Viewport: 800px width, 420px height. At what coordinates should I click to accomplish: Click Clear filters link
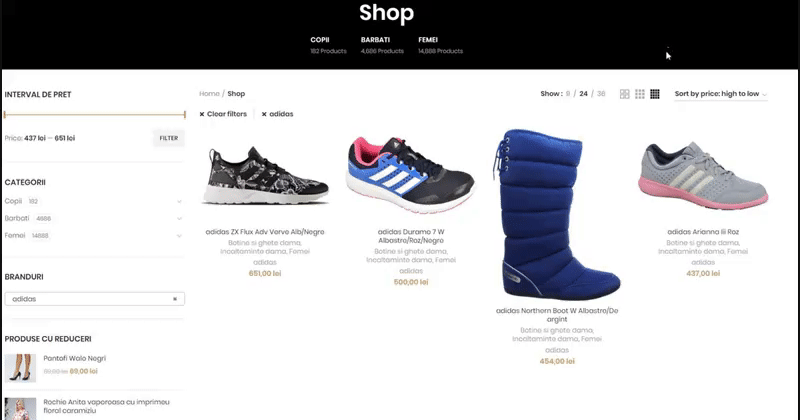223,114
